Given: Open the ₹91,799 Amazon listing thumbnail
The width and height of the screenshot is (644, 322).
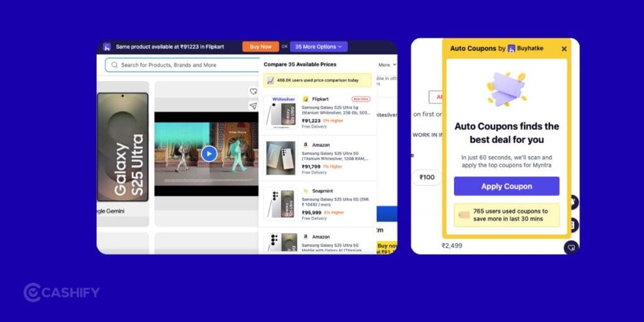Looking at the screenshot, I should coord(281,158).
